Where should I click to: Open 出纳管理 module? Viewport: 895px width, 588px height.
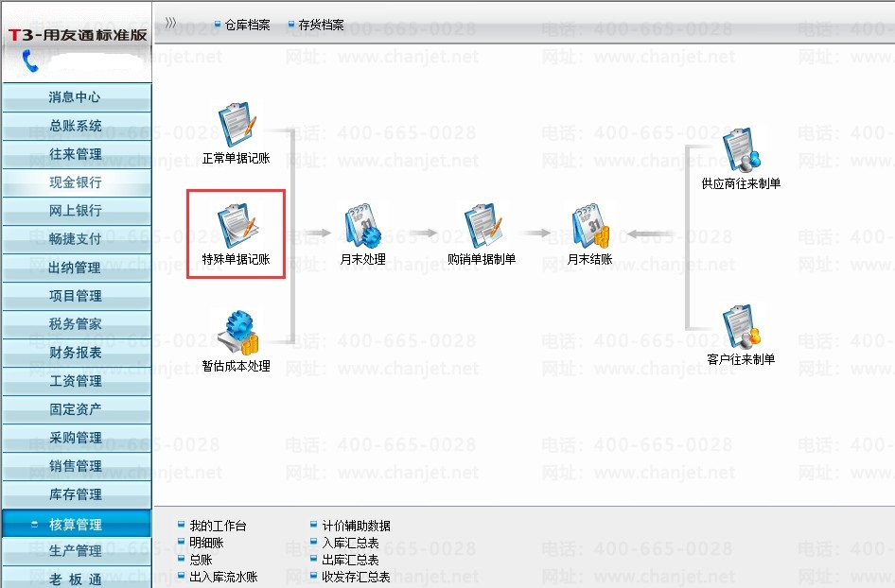pos(77,268)
